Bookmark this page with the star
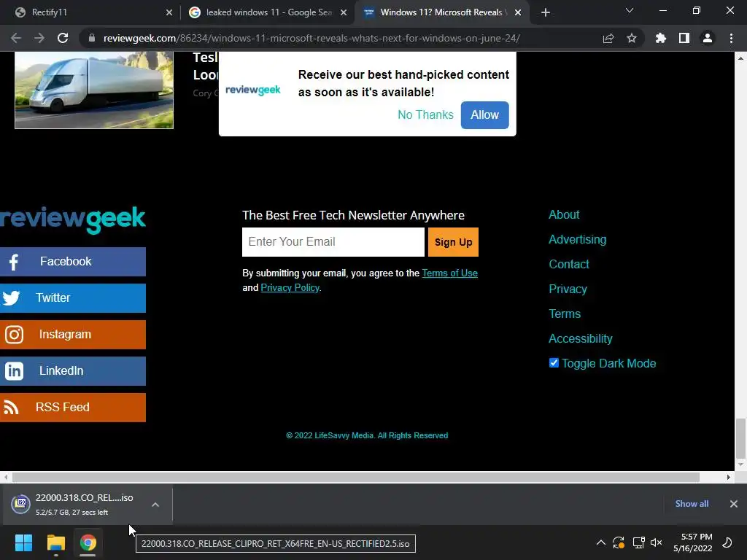The image size is (747, 560). [x=632, y=38]
